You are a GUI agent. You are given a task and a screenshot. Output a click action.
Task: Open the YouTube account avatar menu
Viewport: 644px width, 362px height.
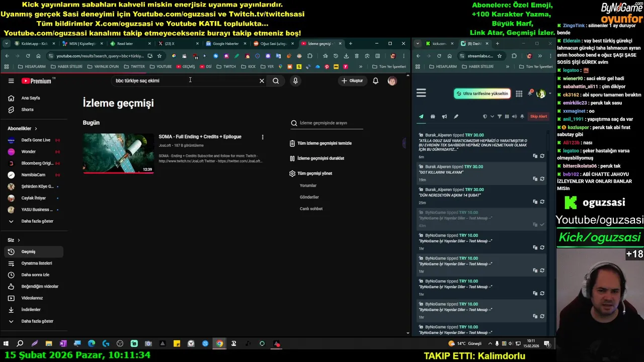pos(392,80)
